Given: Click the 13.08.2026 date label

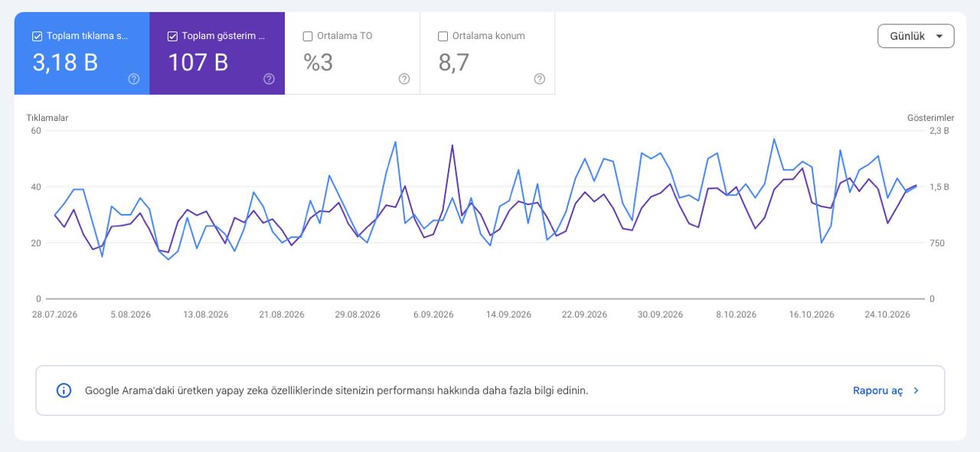Looking at the screenshot, I should coord(206,314).
